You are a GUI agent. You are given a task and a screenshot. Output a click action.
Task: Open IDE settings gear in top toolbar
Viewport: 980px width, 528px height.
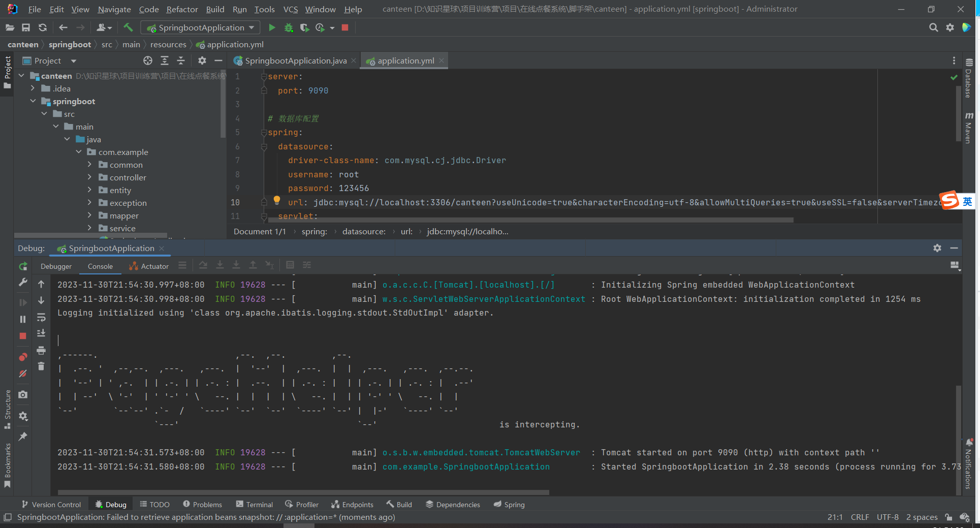950,27
